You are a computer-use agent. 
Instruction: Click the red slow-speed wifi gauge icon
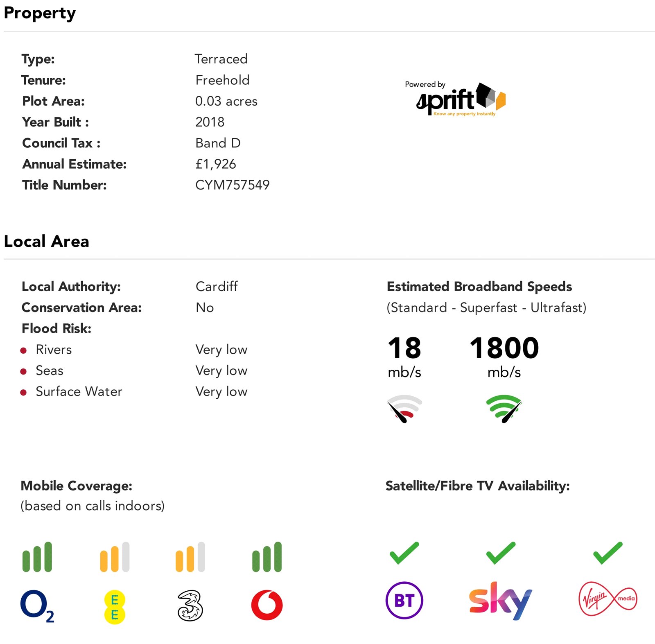(x=404, y=409)
